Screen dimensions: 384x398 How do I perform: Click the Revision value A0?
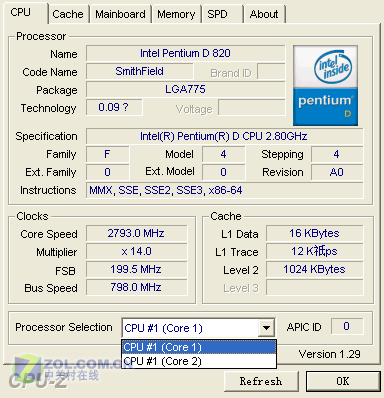tap(337, 172)
